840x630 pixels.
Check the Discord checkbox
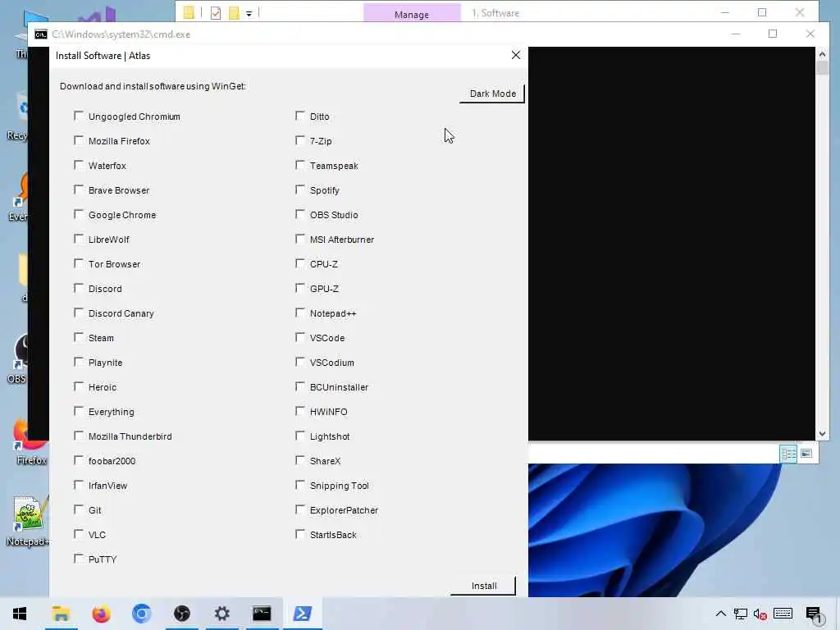tap(79, 288)
